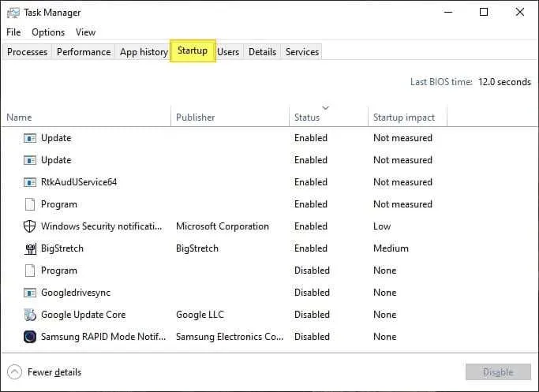The width and height of the screenshot is (539, 392).
Task: Click the Disable button
Action: pos(498,372)
